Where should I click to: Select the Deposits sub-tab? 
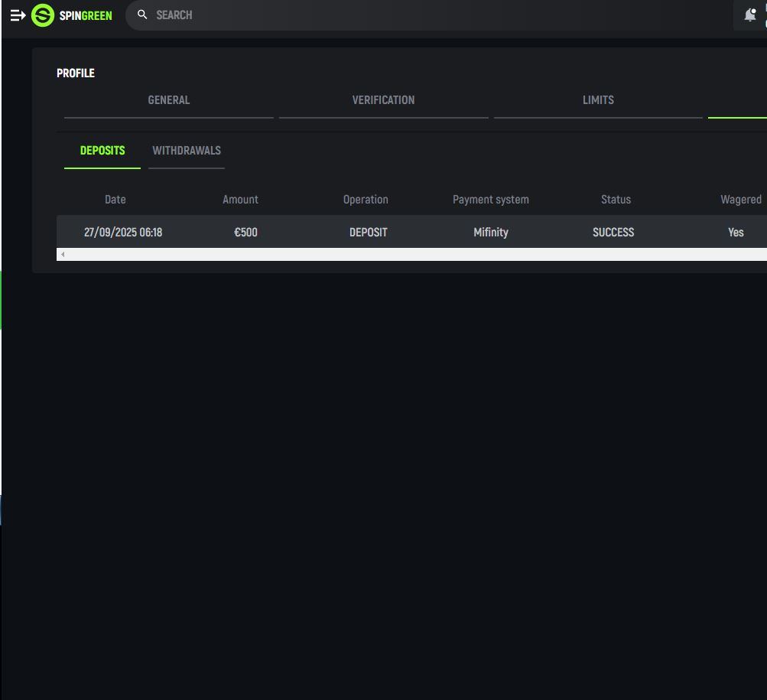click(102, 151)
